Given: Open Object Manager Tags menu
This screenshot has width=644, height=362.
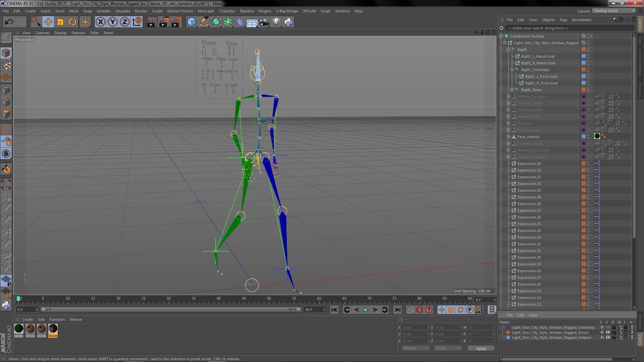Looking at the screenshot, I should tap(563, 20).
